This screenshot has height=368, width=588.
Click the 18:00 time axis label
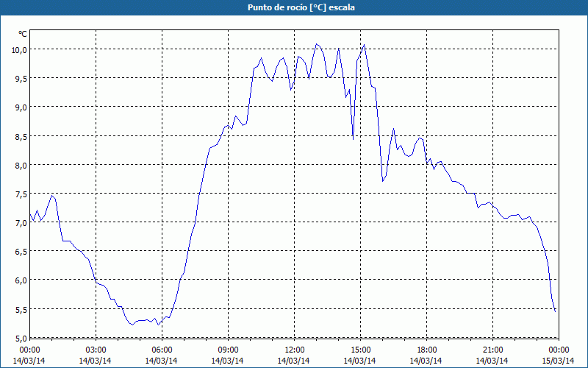(427, 350)
